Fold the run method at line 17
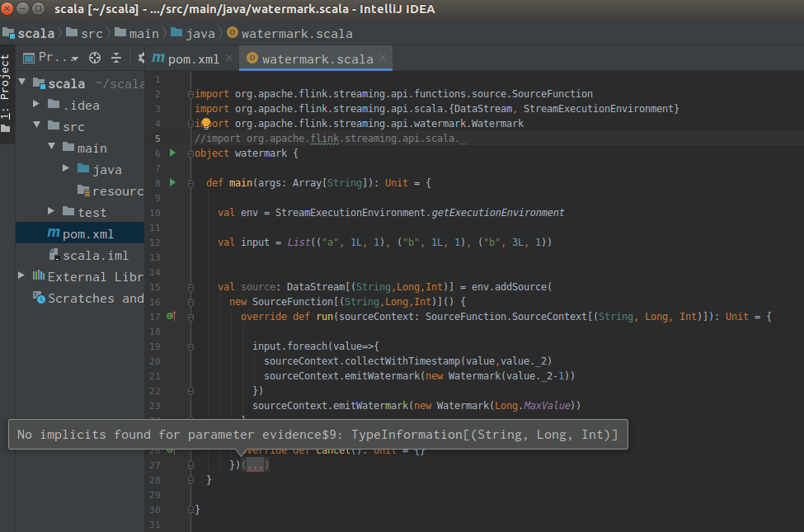 190,317
